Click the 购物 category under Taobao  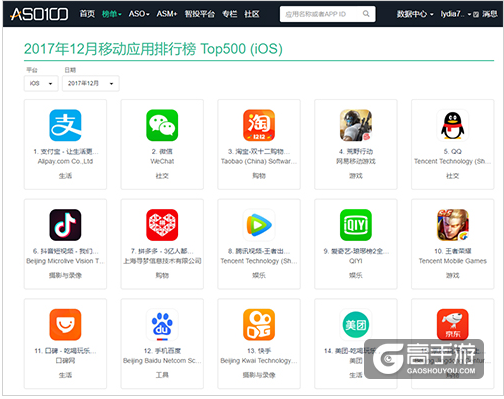(259, 176)
